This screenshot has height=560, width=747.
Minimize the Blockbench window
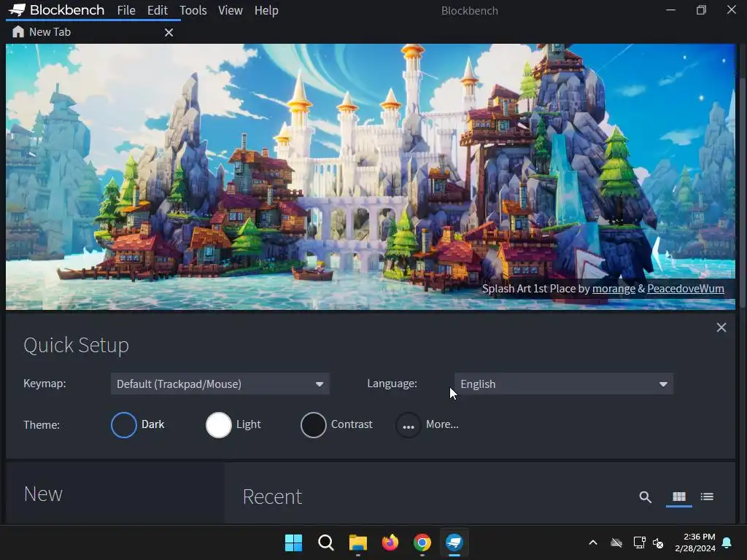(671, 10)
